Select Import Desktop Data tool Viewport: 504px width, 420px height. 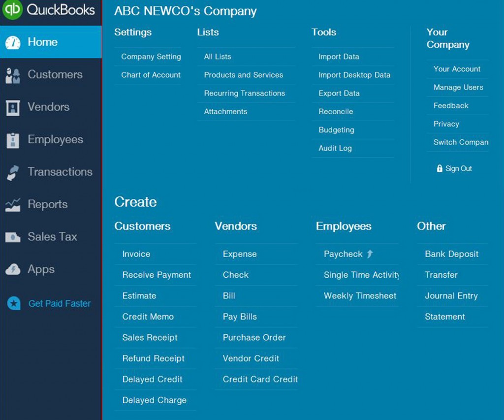click(x=354, y=75)
